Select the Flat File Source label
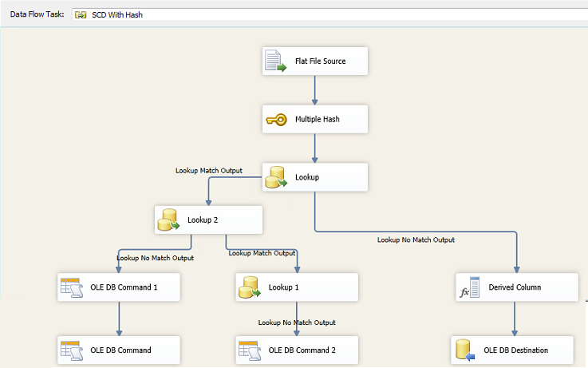The height and width of the screenshot is (368, 588). coord(320,61)
